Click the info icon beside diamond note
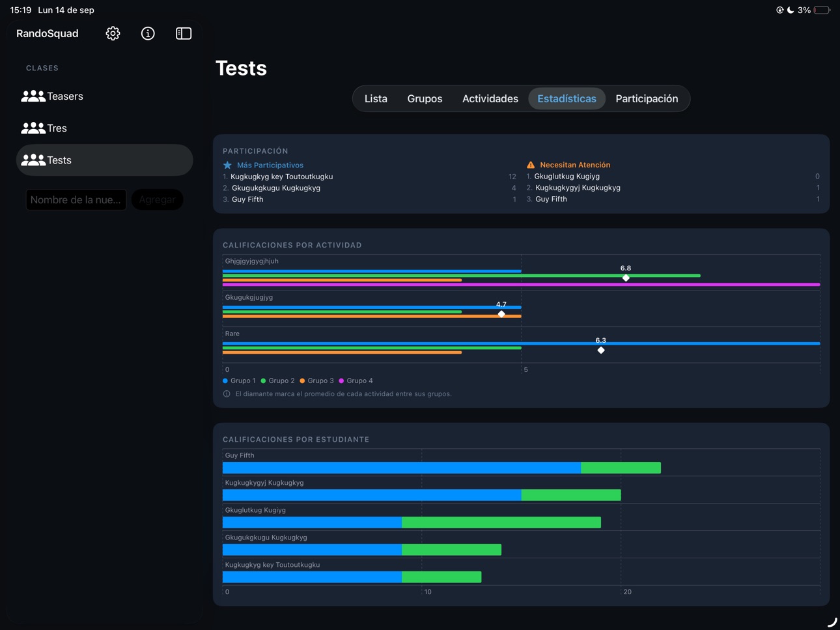 point(227,394)
